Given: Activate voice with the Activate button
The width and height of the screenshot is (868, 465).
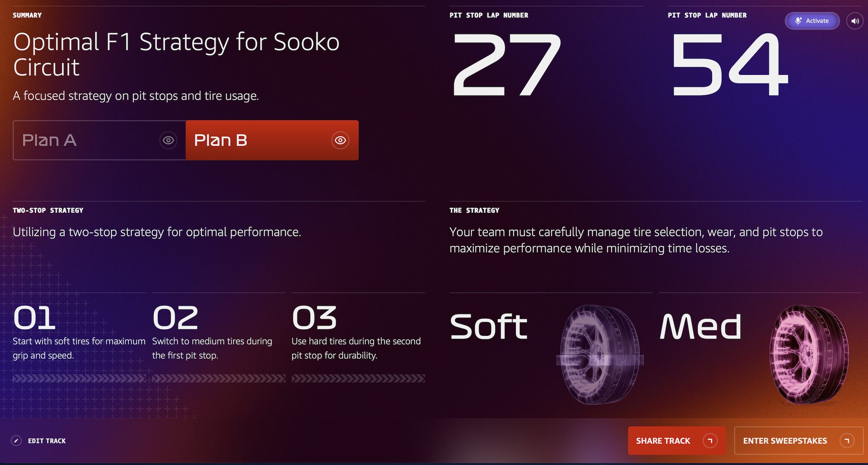Looking at the screenshot, I should pyautogui.click(x=812, y=21).
